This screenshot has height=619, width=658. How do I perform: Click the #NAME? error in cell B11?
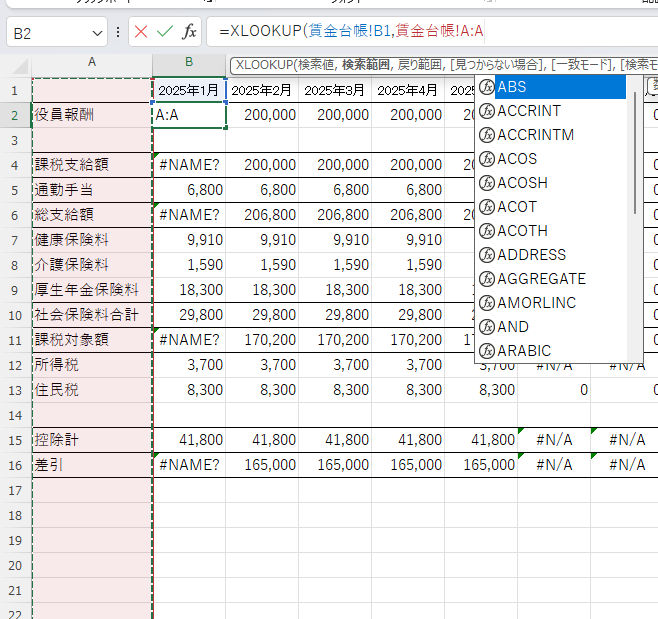coord(189,340)
